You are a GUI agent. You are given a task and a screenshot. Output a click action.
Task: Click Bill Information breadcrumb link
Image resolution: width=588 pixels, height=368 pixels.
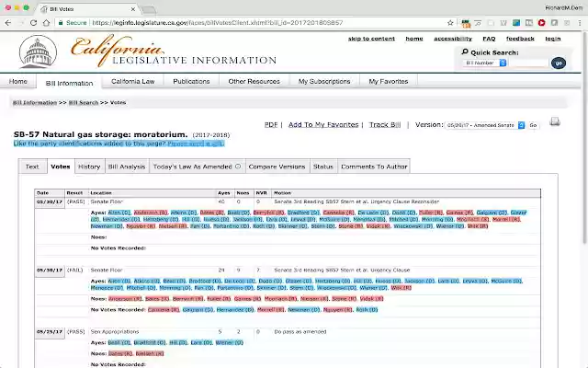pyautogui.click(x=35, y=102)
